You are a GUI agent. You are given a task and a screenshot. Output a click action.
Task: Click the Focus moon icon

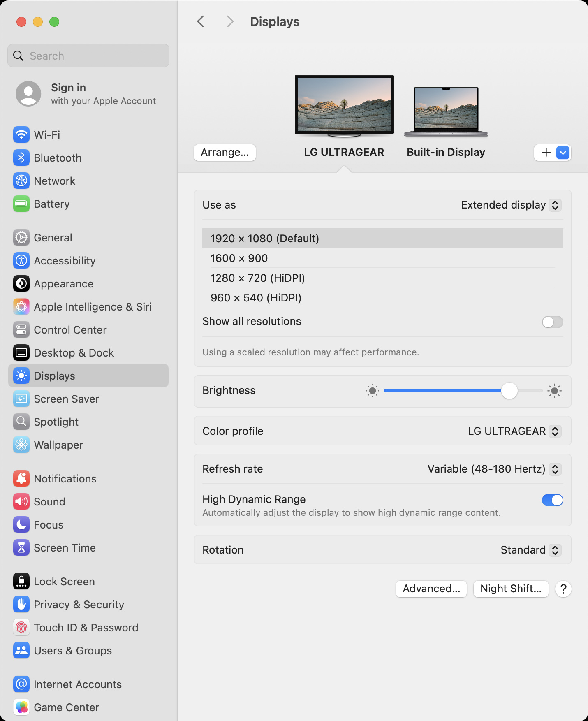pyautogui.click(x=21, y=524)
